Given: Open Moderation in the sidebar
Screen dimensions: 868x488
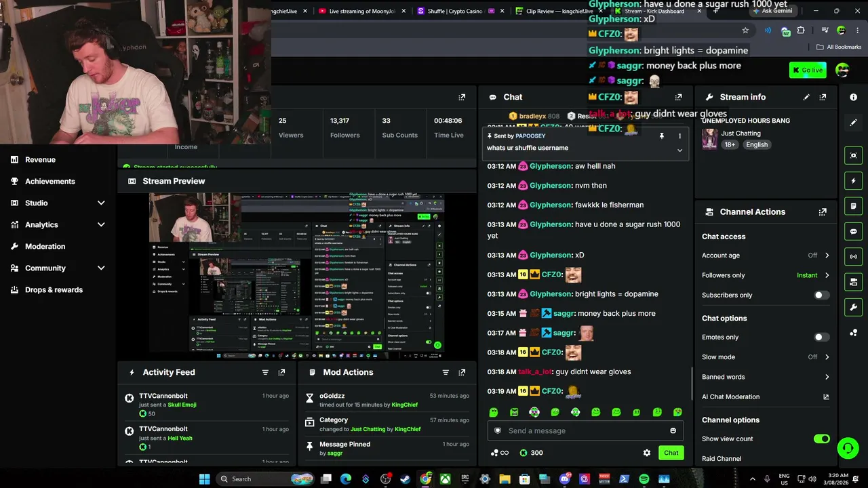Looking at the screenshot, I should click(45, 246).
